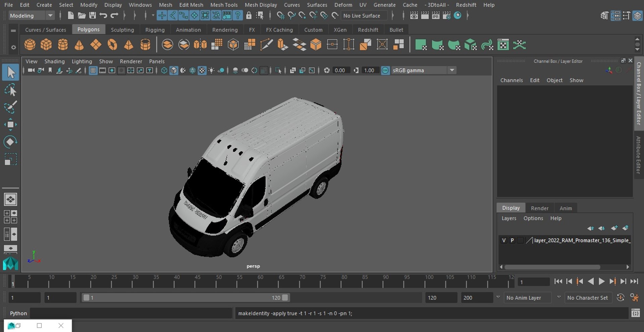Toggle layer visibility V box
Screen dimensions: 644x332
coord(504,240)
